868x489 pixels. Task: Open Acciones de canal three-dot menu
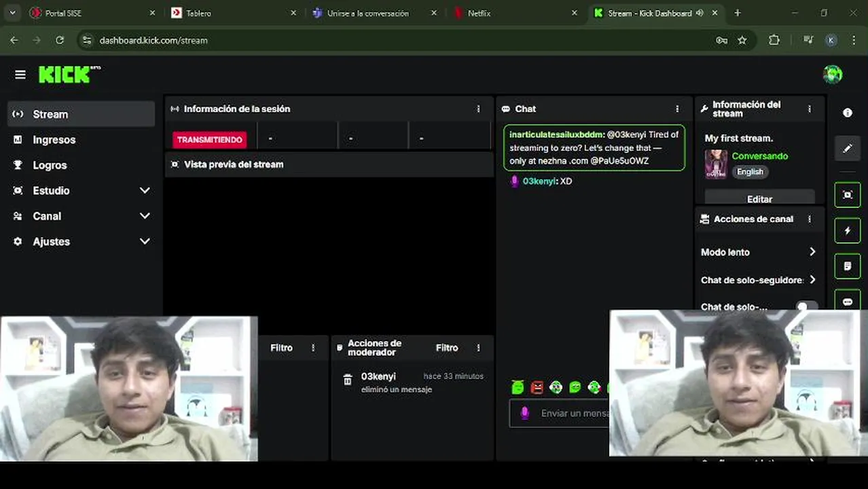point(809,219)
